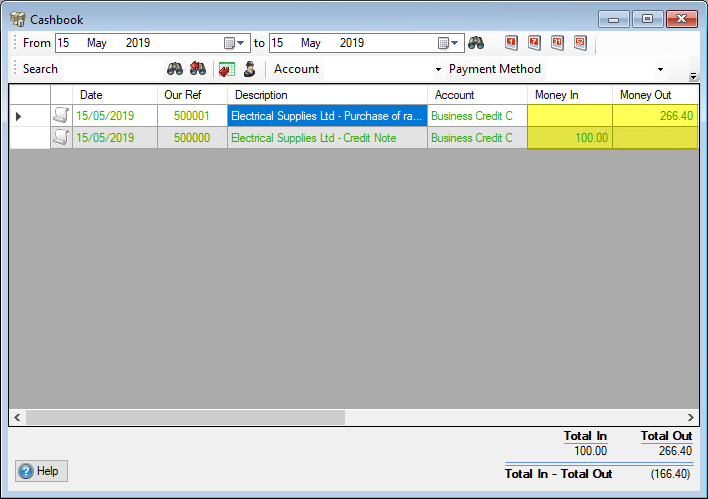Open document icon for transaction 500000
This screenshot has width=708, height=499.
(61, 138)
